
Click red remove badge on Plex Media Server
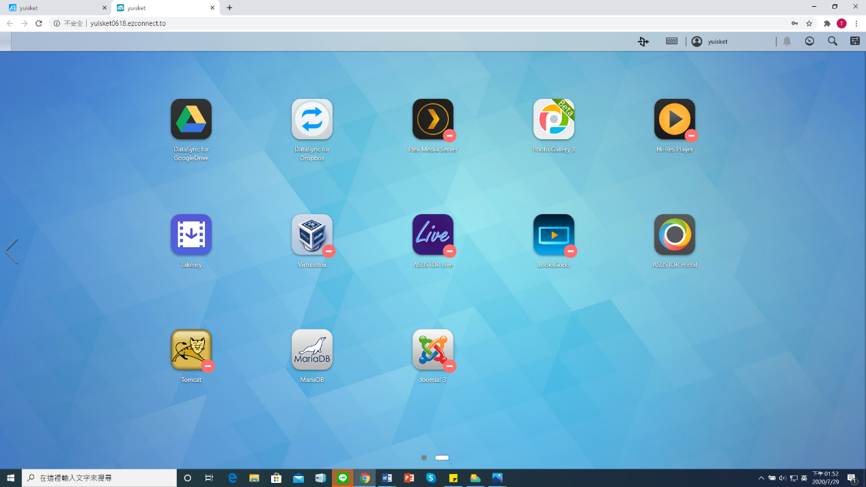450,135
